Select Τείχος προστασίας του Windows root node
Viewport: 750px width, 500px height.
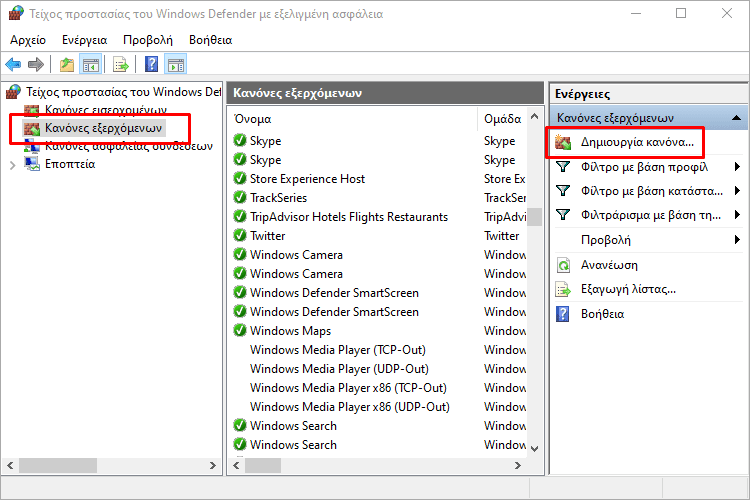coord(123,91)
